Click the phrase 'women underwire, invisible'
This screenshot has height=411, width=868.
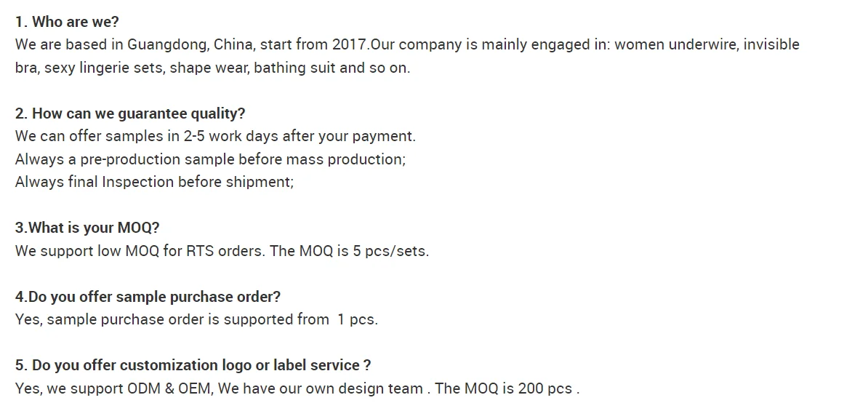[x=707, y=44]
